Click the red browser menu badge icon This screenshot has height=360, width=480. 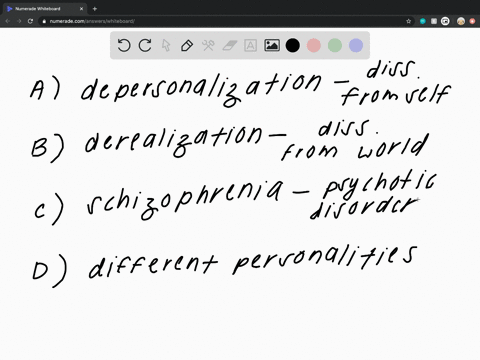pyautogui.click(x=472, y=21)
